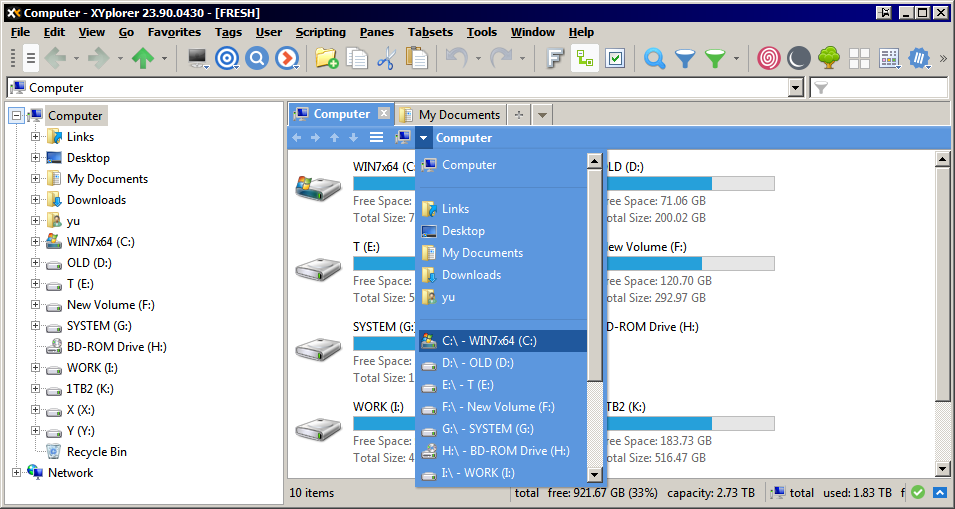Click the New Volume (F:) usage bar
The image size is (955, 509).
pyautogui.click(x=688, y=263)
